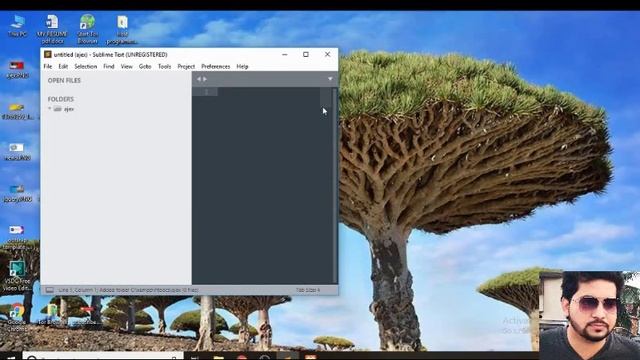Open the Help menu
Image resolution: width=640 pixels, height=360 pixels.
(242, 67)
